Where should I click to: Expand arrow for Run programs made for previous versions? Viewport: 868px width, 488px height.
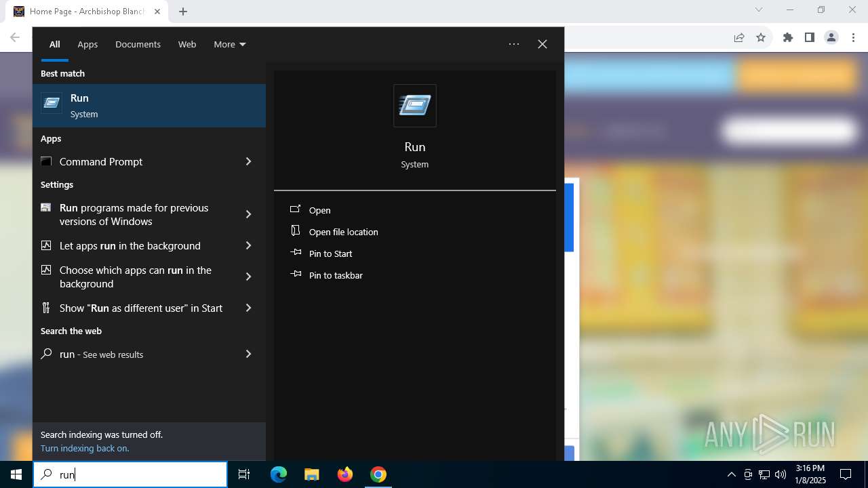[x=248, y=214]
